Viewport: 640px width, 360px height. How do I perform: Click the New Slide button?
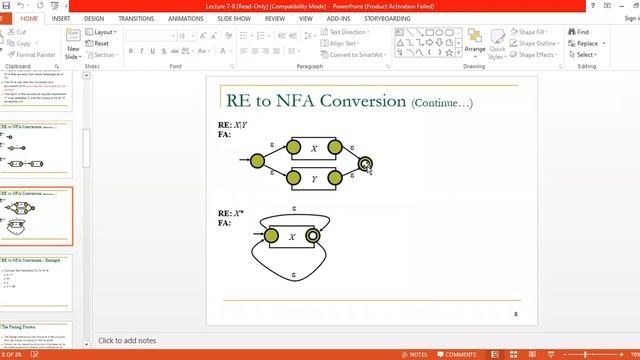[73, 44]
